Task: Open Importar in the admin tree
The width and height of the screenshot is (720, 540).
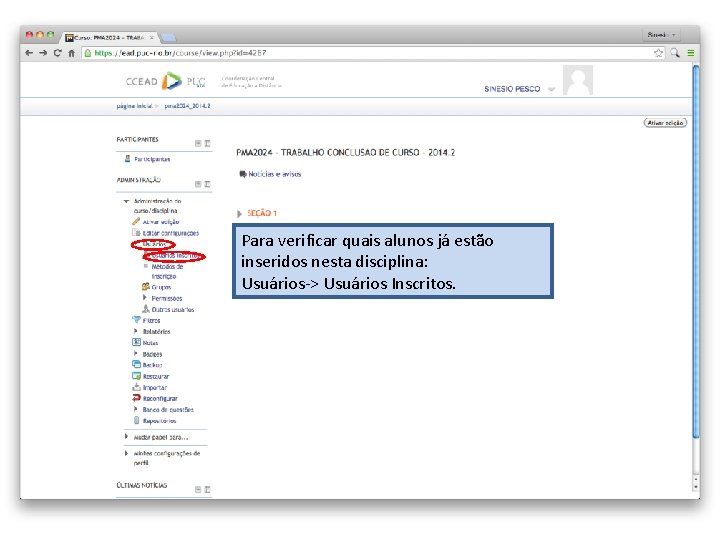Action: [x=155, y=388]
